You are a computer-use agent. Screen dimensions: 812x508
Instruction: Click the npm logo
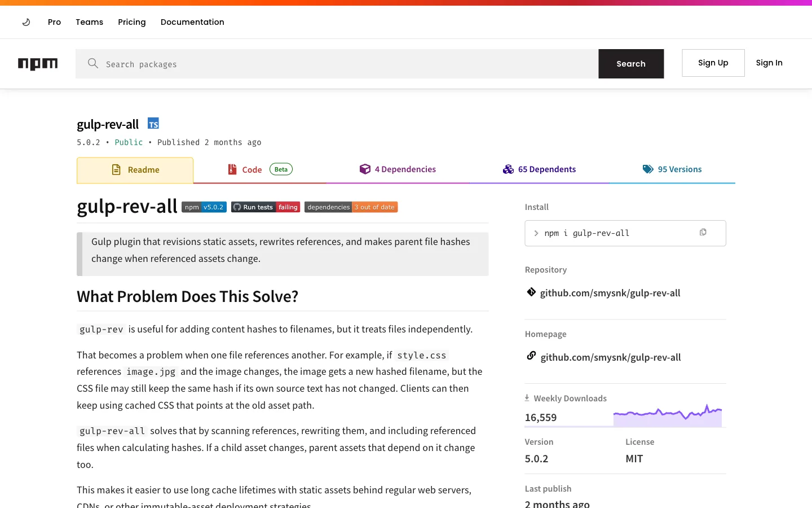[38, 64]
